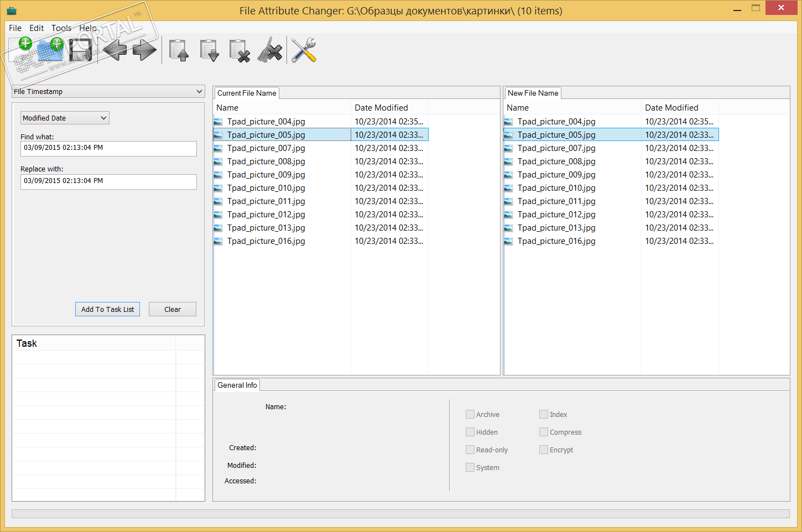The width and height of the screenshot is (802, 532).
Task: Toggle the Encrypt attribute checkbox
Action: 544,450
